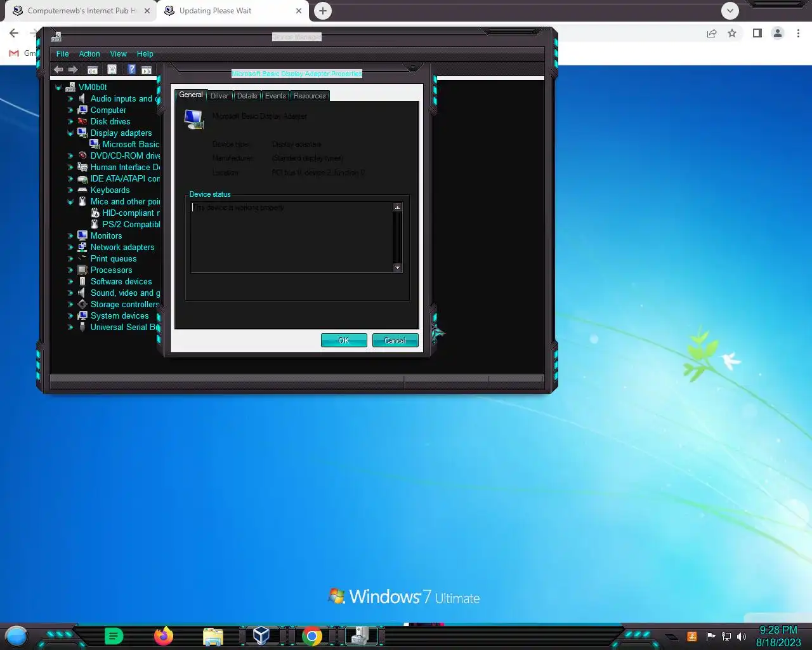Expand System devices category

[x=70, y=315]
